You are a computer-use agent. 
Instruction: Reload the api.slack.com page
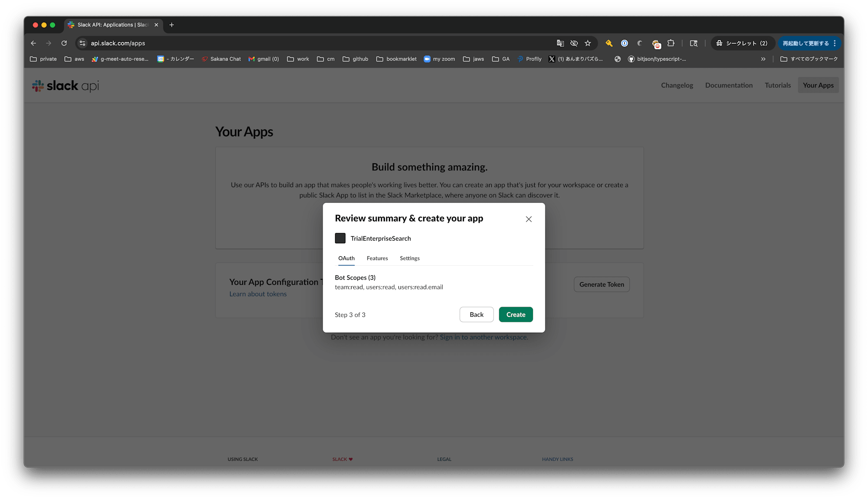pyautogui.click(x=64, y=43)
